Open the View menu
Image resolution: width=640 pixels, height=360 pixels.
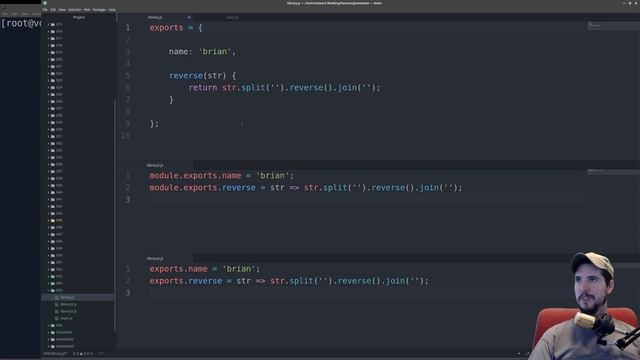pyautogui.click(x=62, y=9)
